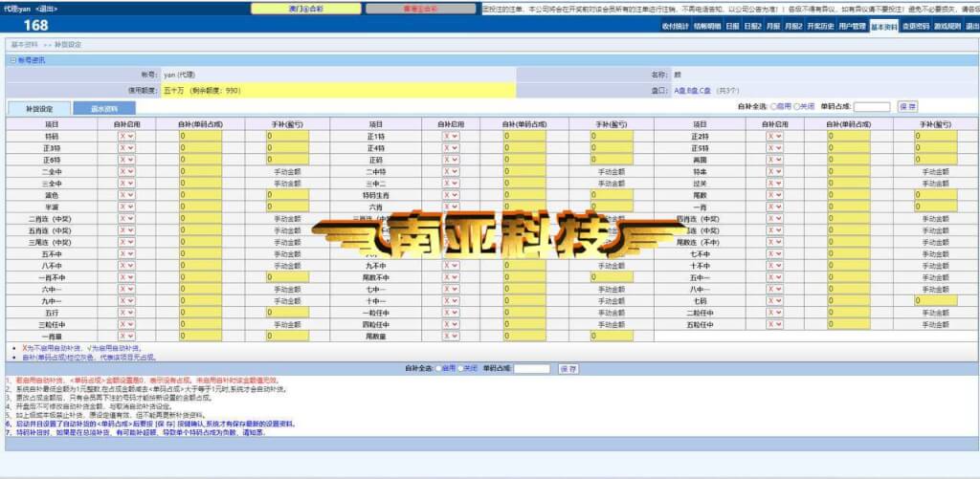Open 正1特 自补启用 dropdown
The height and width of the screenshot is (479, 980).
[451, 136]
